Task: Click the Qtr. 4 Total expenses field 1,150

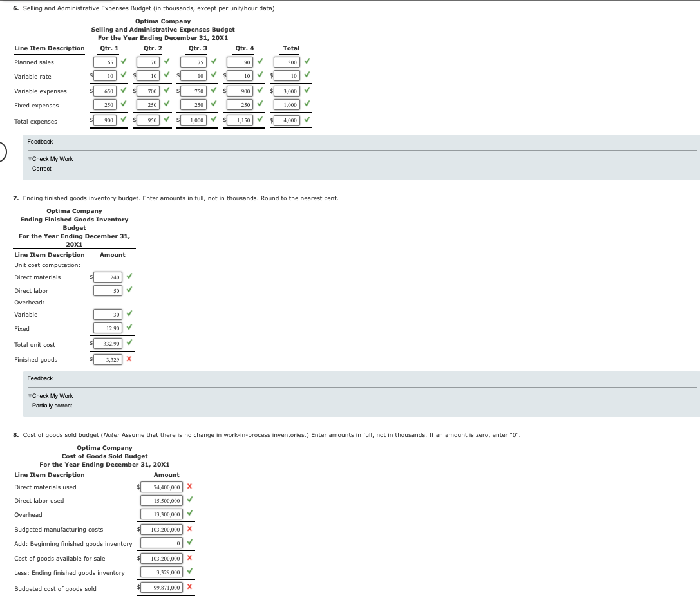Action: coord(240,120)
